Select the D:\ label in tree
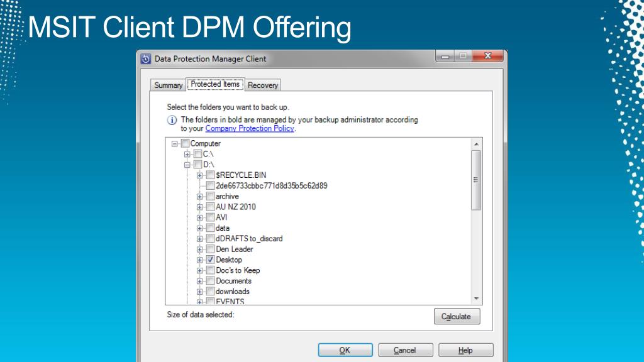Viewport: 644px width, 362px height. (209, 165)
